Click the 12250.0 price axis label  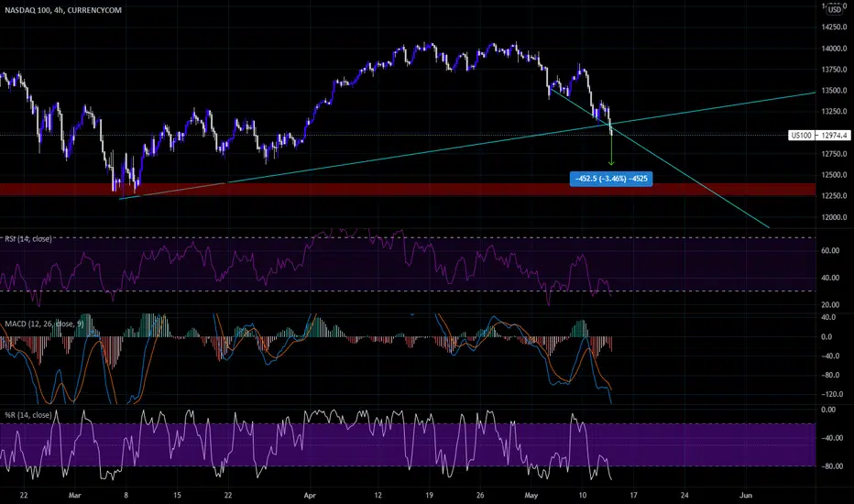(x=834, y=195)
